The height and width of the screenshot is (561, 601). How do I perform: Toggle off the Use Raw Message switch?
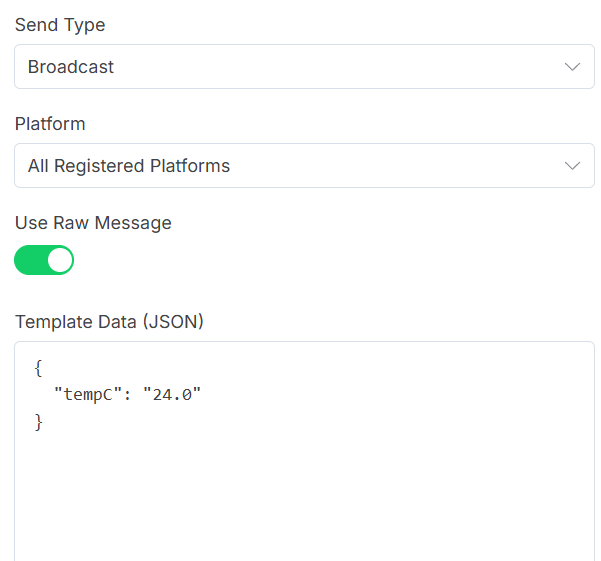[44, 260]
